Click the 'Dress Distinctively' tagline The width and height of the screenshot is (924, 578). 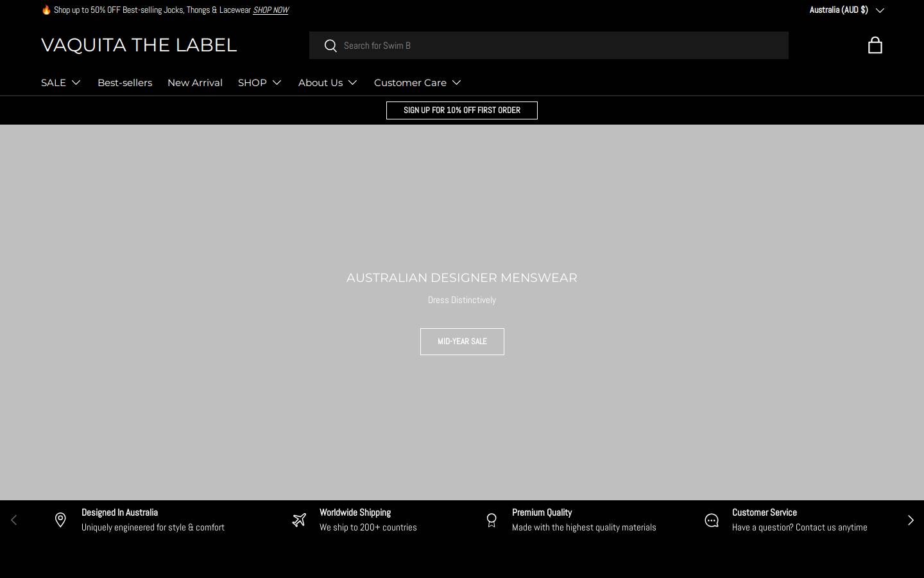(x=462, y=300)
